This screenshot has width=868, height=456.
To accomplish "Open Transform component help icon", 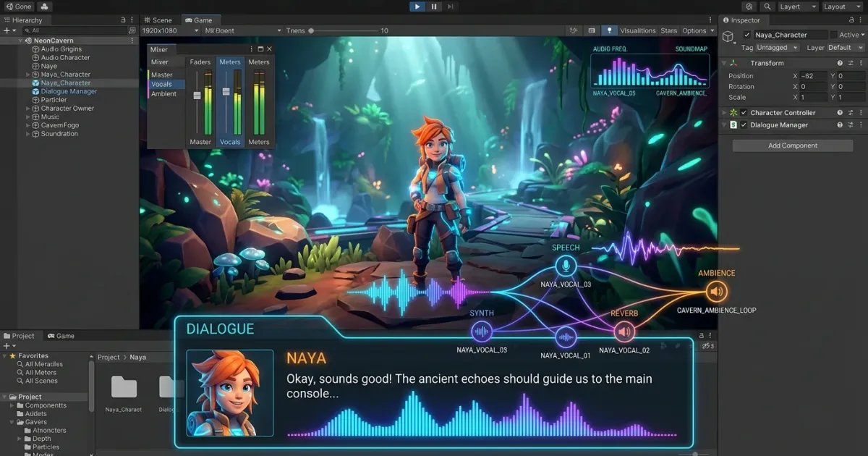I will (x=841, y=63).
